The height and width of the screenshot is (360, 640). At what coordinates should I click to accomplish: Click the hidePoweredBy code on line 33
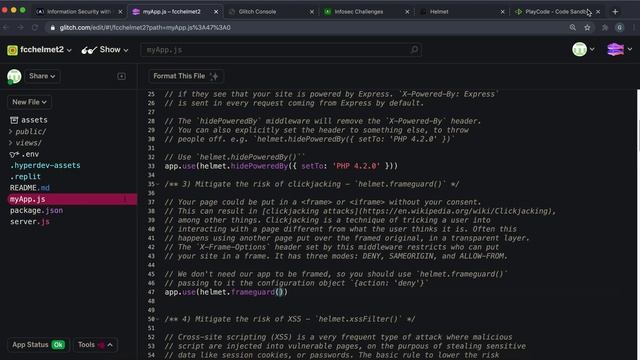coord(259,166)
